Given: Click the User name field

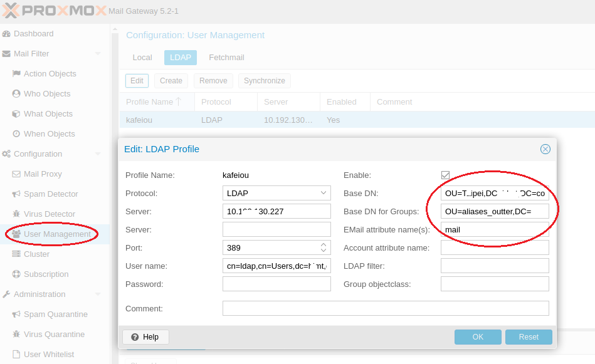Looking at the screenshot, I should pyautogui.click(x=276, y=266).
